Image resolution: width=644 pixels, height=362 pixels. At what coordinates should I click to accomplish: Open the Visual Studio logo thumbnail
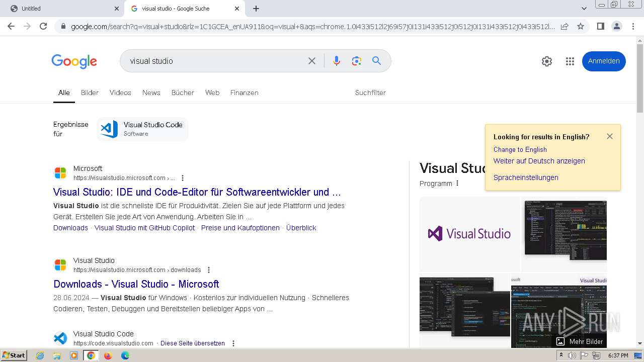469,234
